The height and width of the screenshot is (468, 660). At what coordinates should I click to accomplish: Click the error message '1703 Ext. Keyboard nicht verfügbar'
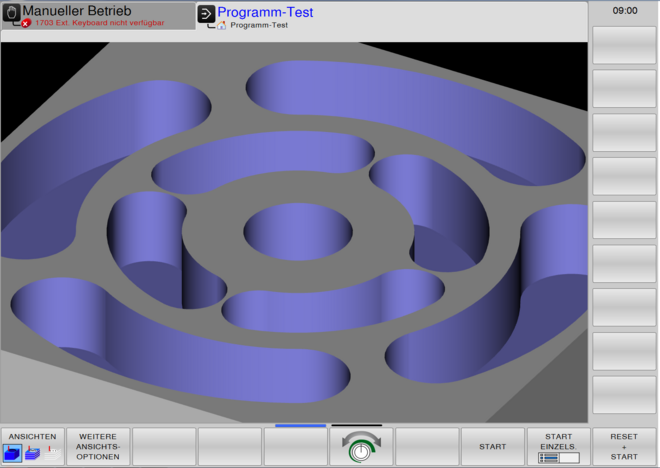click(x=98, y=23)
